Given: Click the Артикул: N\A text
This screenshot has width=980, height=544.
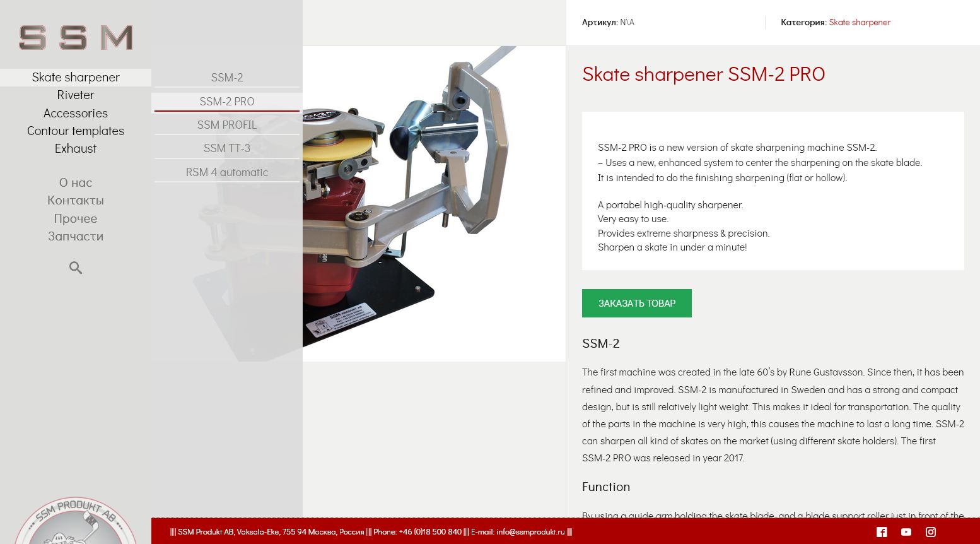Looking at the screenshot, I should coord(608,22).
